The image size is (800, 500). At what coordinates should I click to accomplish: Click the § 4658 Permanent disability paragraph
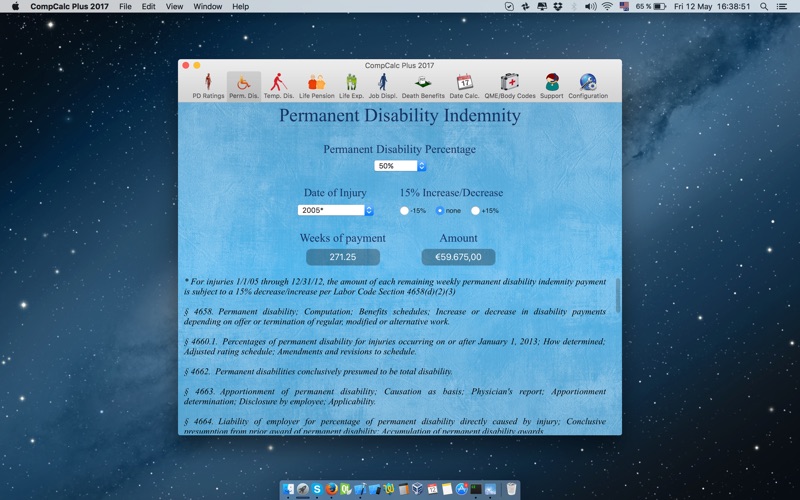coord(395,316)
